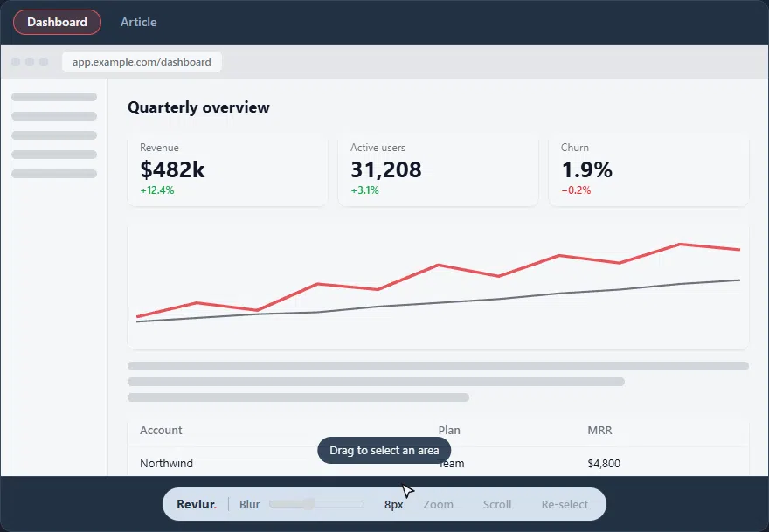
Task: Click the Active users card label
Action: [x=378, y=148]
